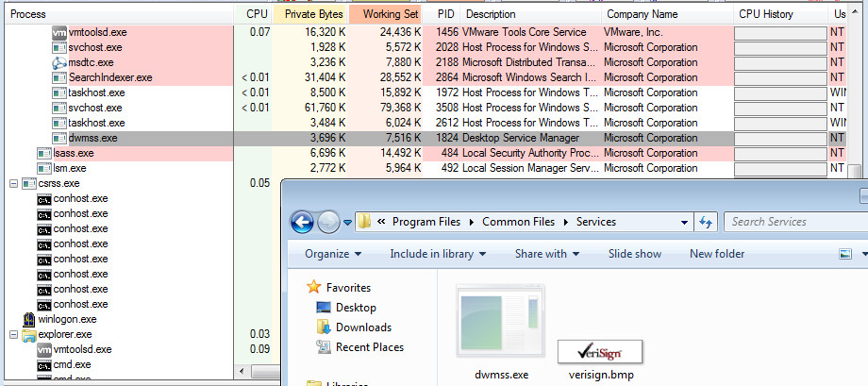
Task: Click the Downloads folder icon
Action: point(324,327)
